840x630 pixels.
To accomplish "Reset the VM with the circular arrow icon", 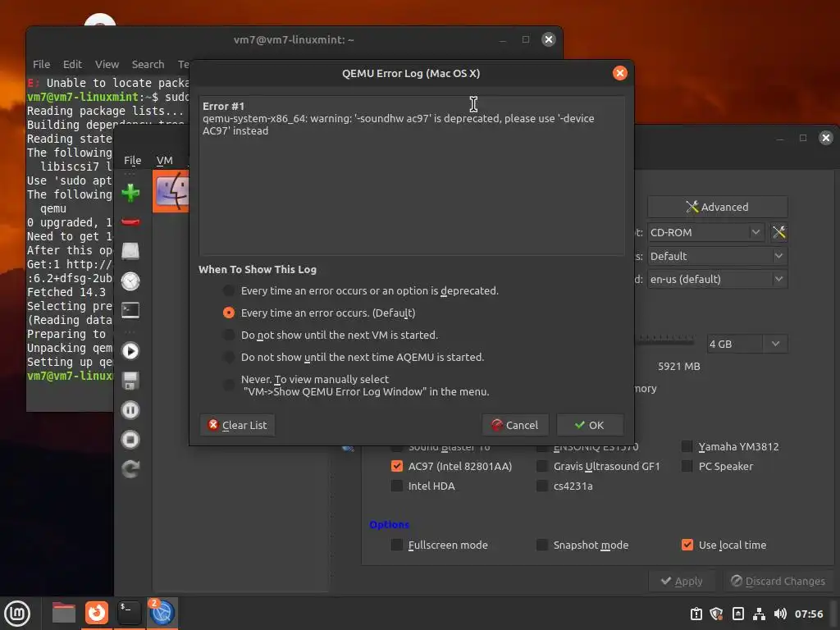I will (x=130, y=469).
